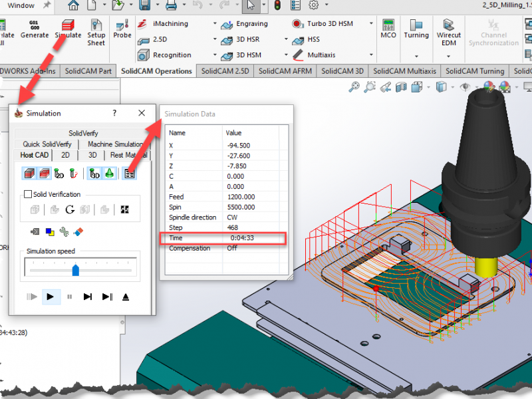This screenshot has width=532, height=399.
Task: Click the Simulation Data table icon
Action: tap(130, 173)
